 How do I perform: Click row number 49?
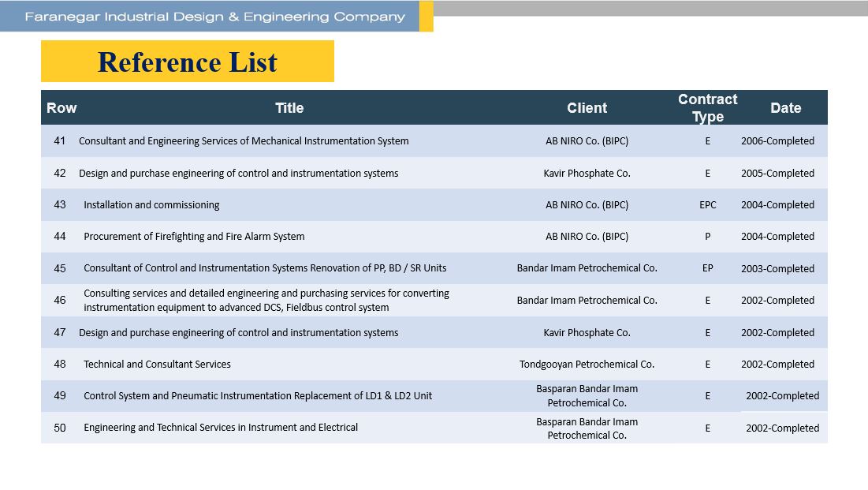pos(60,395)
